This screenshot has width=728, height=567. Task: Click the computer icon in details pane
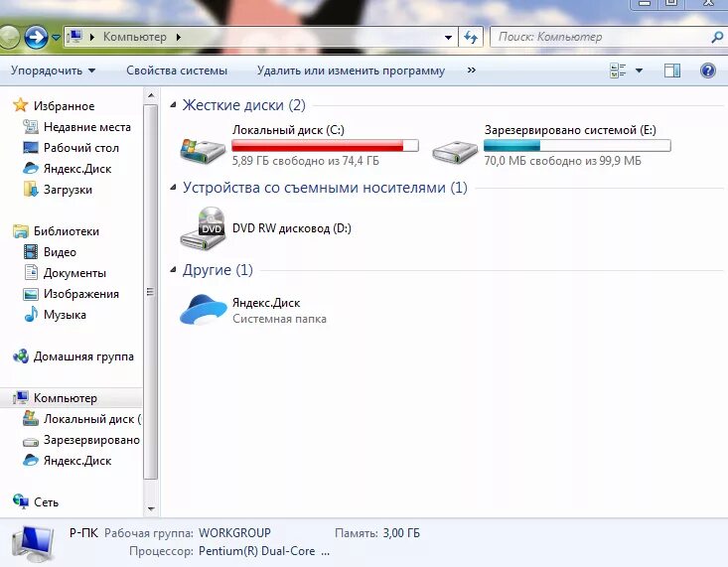(33, 543)
